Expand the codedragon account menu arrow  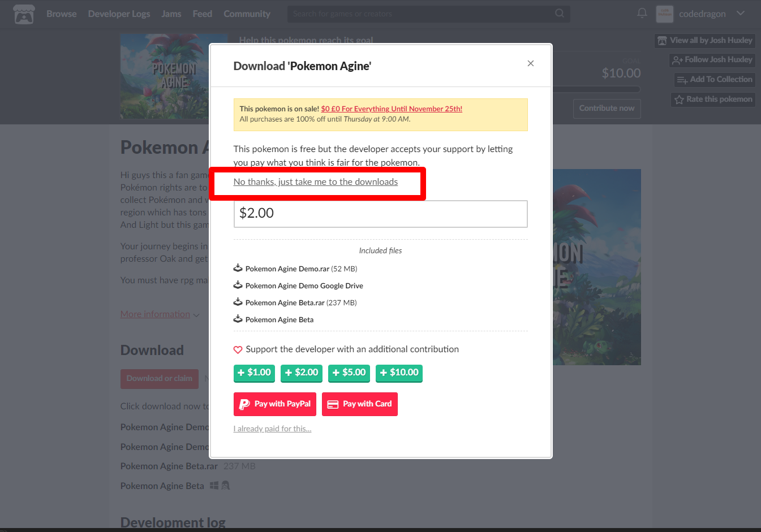[741, 13]
